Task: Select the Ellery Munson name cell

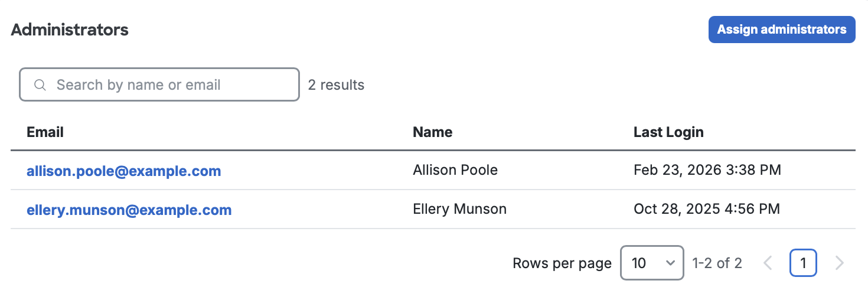Action: [x=459, y=209]
